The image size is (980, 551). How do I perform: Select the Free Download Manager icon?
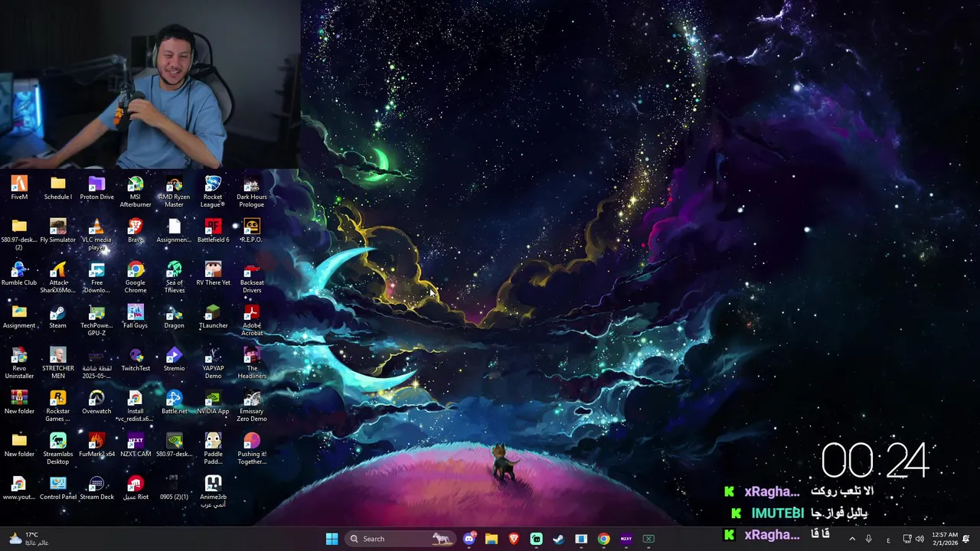[96, 277]
